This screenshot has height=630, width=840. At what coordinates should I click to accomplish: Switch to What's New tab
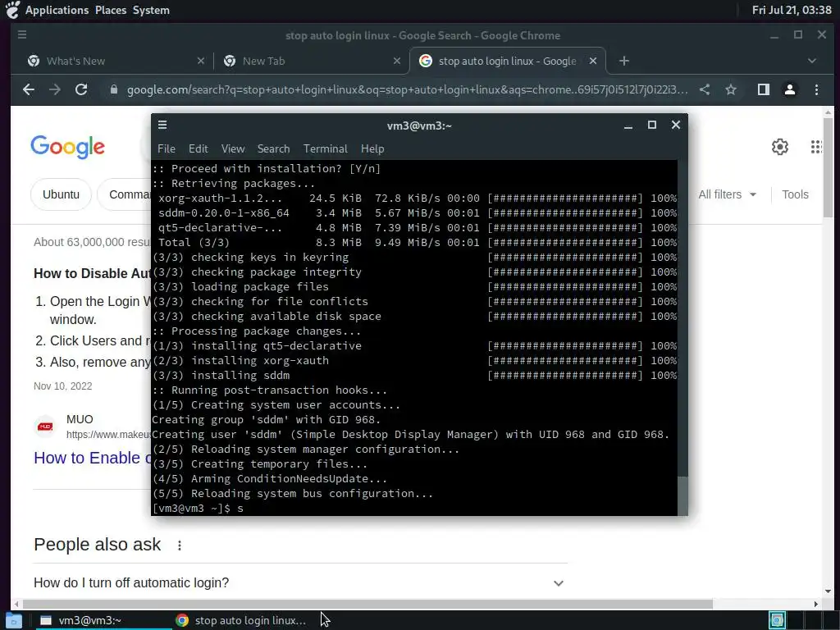(x=115, y=61)
